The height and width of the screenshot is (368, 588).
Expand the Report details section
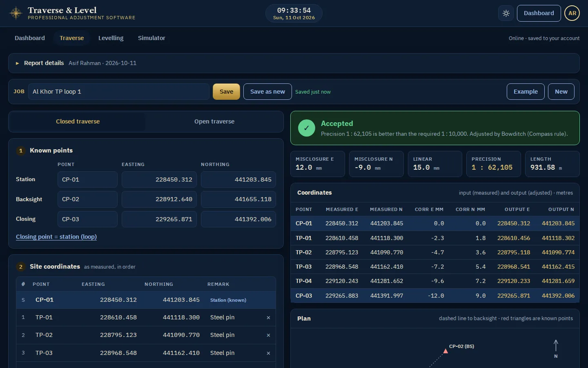point(294,63)
